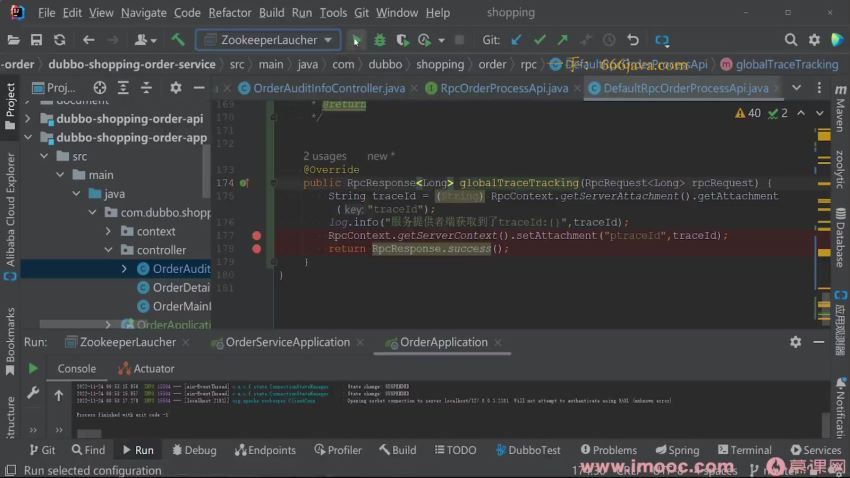Update project via the blue Git arrow
This screenshot has width=850, height=478.
[x=517, y=40]
